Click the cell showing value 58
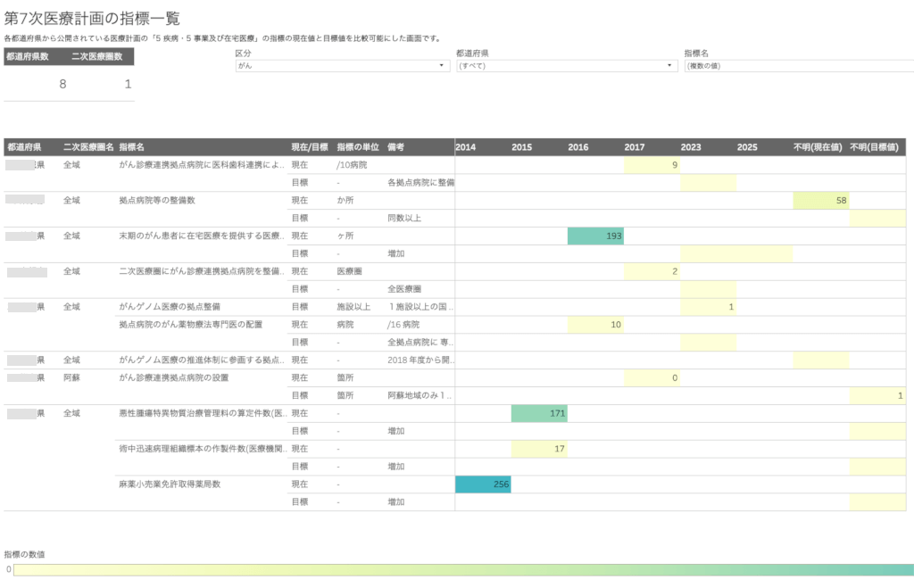The width and height of the screenshot is (914, 588). (x=821, y=201)
